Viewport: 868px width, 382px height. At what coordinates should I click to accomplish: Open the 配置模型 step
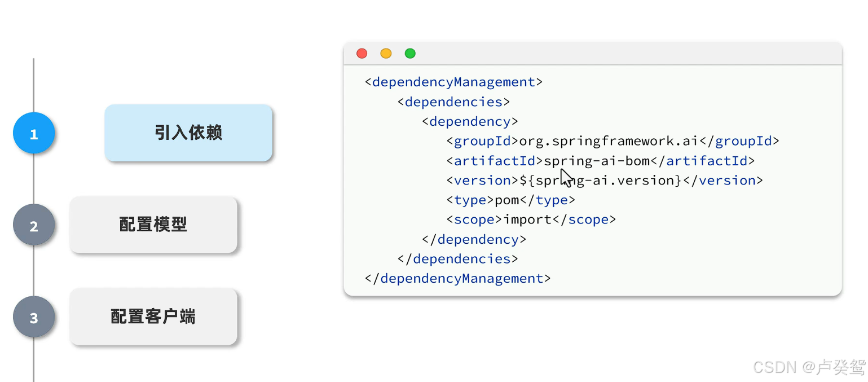pos(153,225)
